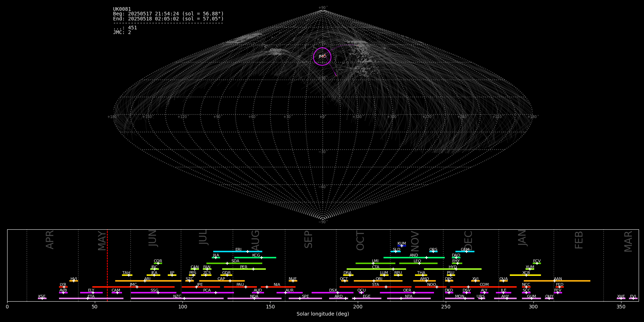This screenshot has width=644, height=322.
Task: Click the HVI shower label
Action: tap(74, 279)
